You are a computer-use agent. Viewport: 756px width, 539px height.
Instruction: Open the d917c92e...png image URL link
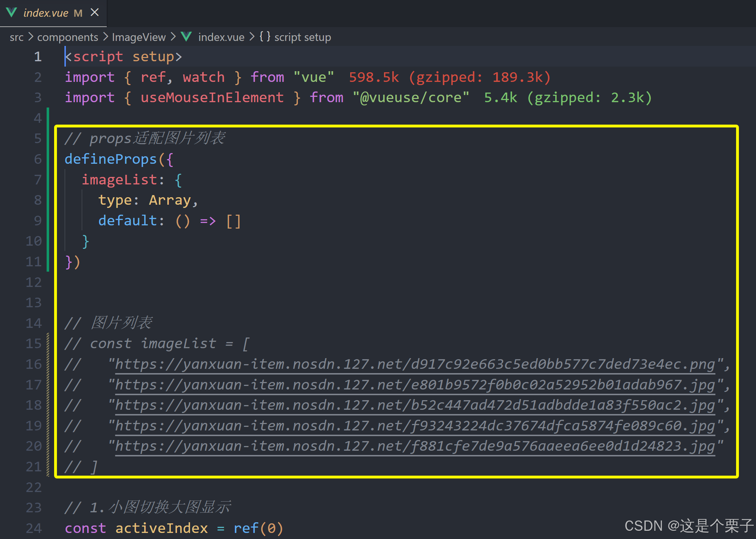(415, 364)
